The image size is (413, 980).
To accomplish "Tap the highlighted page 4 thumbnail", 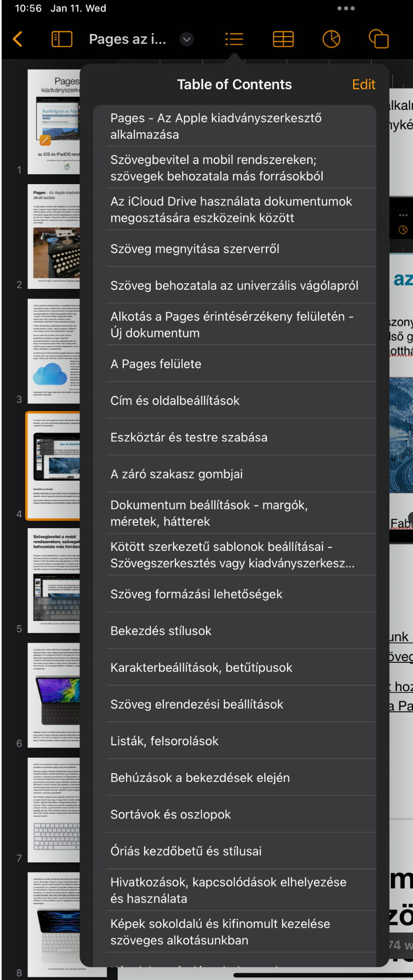I will coord(54,466).
